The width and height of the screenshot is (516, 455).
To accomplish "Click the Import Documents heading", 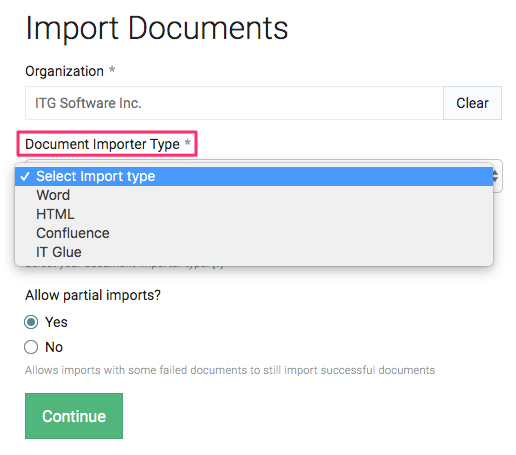I will tap(157, 28).
